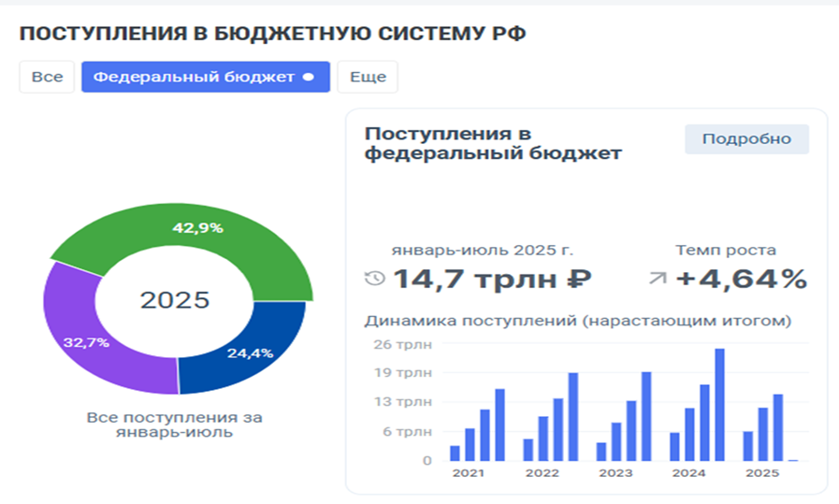Click the white dot on Федеральный бюджет tab
Screen dimensions: 839x504
pyautogui.click(x=309, y=78)
